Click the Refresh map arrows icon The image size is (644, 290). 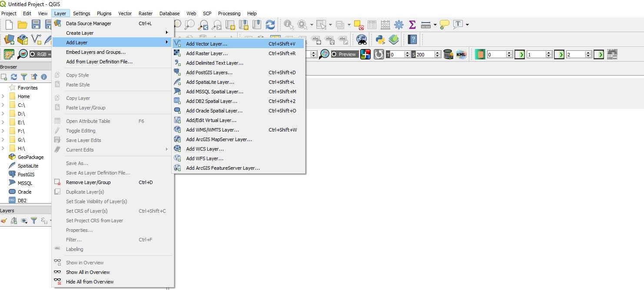click(x=270, y=24)
